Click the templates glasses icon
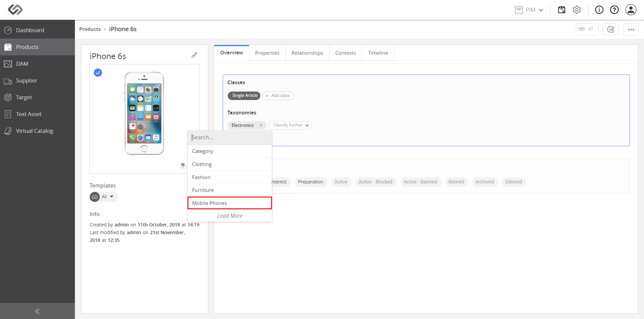The width and height of the screenshot is (644, 319). pos(95,197)
